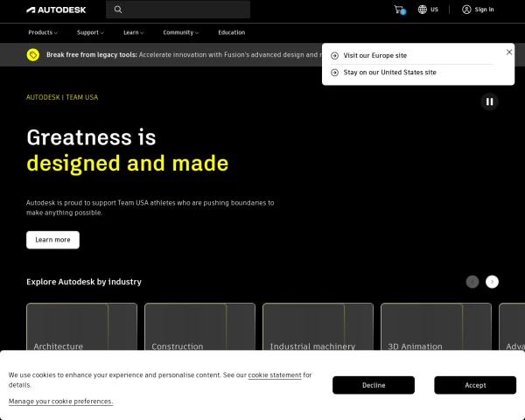Open the Education page
525x420 pixels.
click(232, 32)
